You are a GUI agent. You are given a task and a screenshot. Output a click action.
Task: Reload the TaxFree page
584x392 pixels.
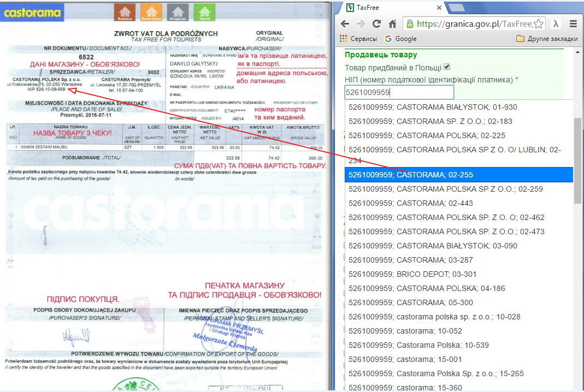pos(376,24)
